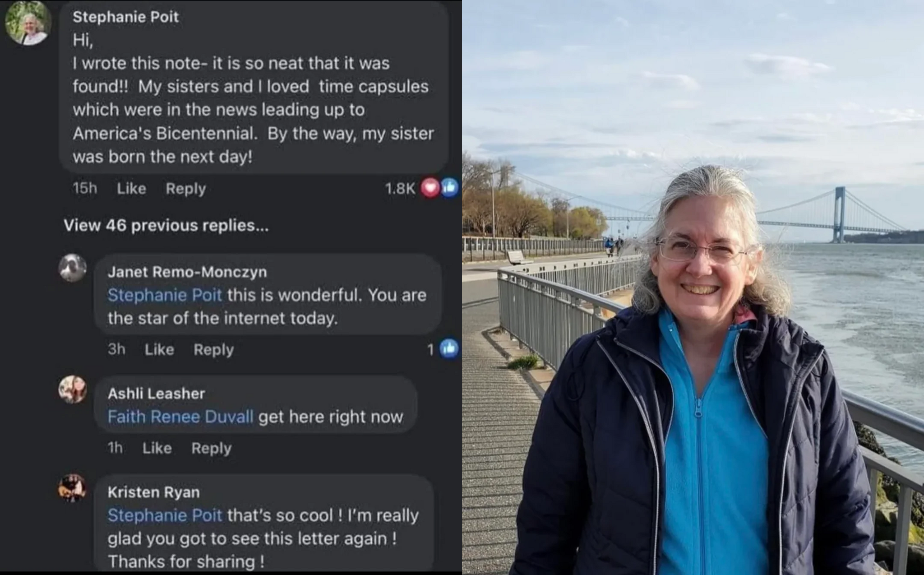Screen dimensions: 924x575
Task: Expand View 46 previous replies
Action: click(x=166, y=225)
